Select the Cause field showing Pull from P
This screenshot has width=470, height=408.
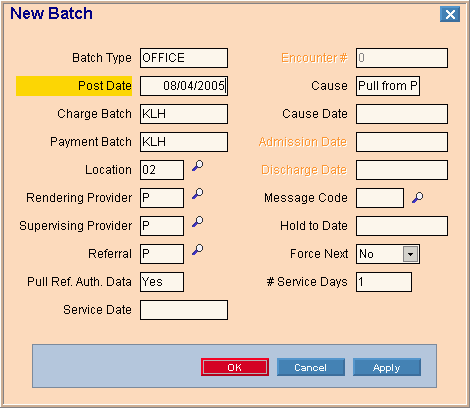(x=388, y=86)
